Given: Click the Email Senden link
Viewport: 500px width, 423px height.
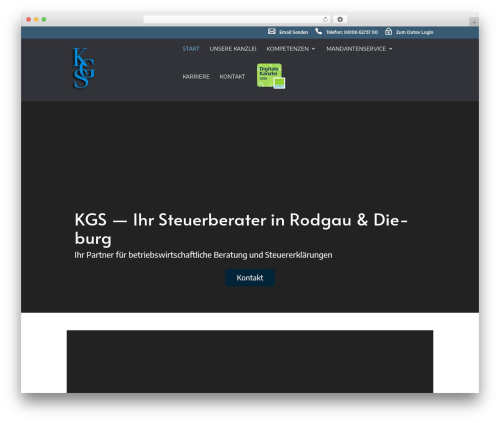Looking at the screenshot, I should [294, 32].
